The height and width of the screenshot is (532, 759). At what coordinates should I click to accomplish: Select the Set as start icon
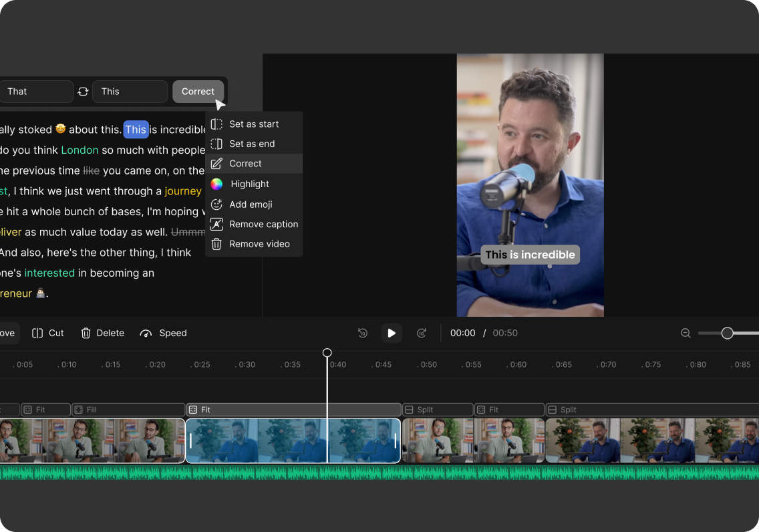[x=216, y=124]
